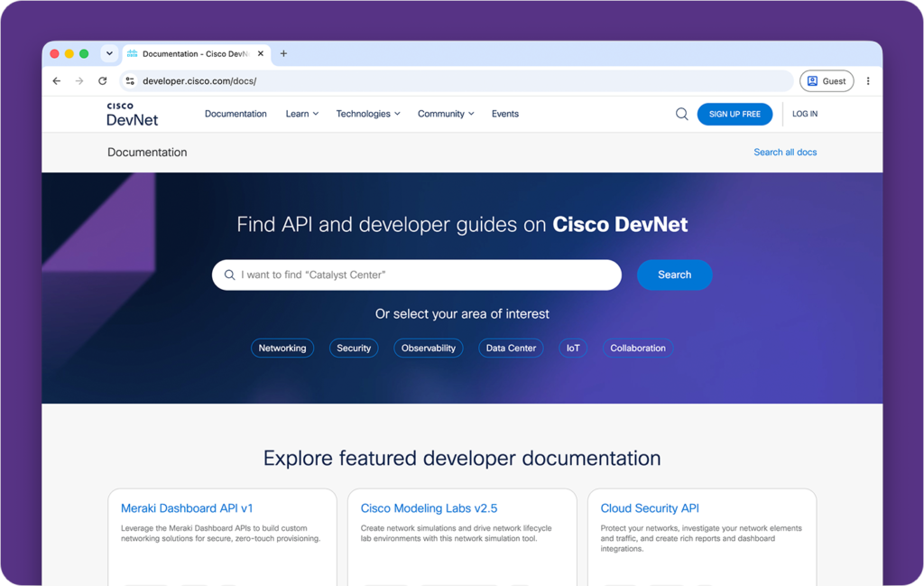Viewport: 924px width, 586px height.
Task: Expand the Technologies dropdown menu
Action: point(368,114)
